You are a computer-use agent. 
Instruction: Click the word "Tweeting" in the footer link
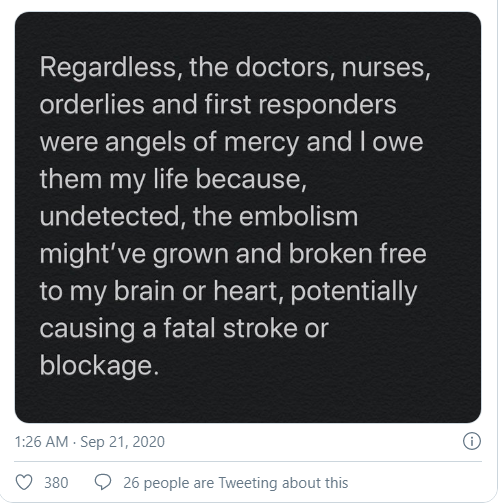pyautogui.click(x=248, y=483)
